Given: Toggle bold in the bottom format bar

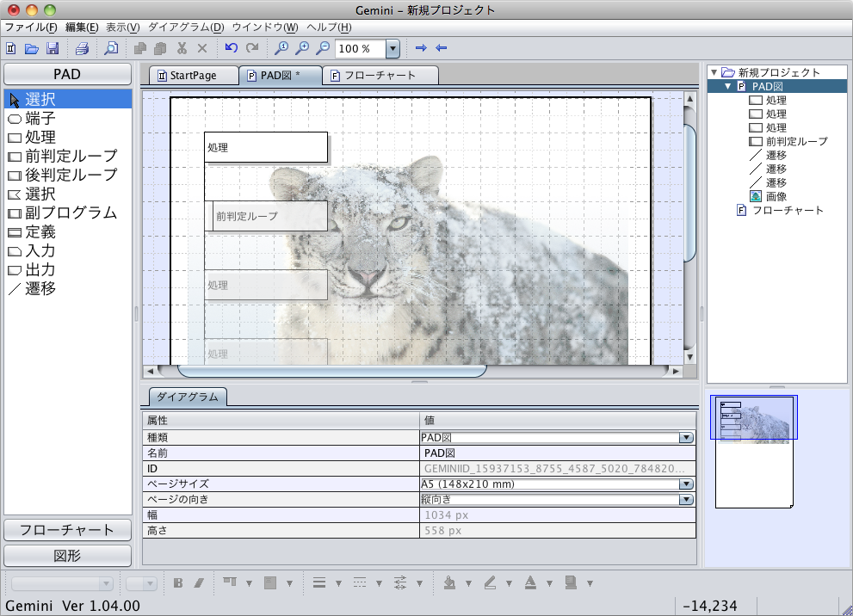Looking at the screenshot, I should (178, 582).
